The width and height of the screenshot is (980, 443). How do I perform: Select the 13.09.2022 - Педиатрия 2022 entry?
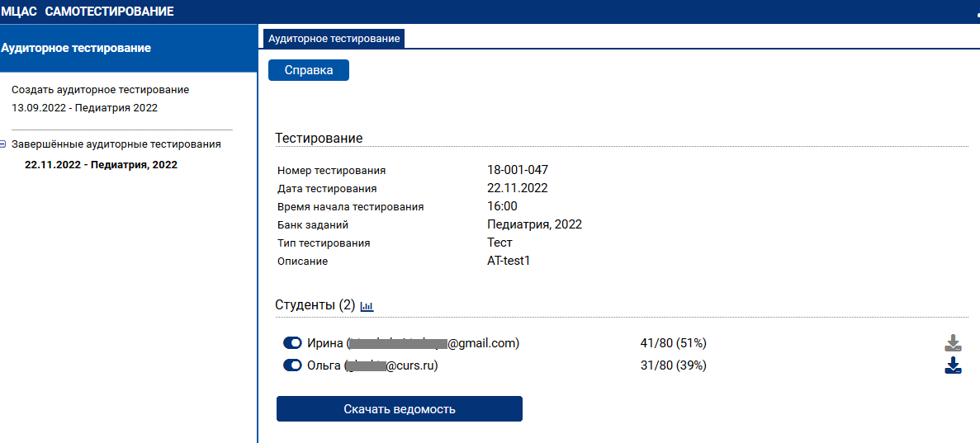click(x=84, y=107)
